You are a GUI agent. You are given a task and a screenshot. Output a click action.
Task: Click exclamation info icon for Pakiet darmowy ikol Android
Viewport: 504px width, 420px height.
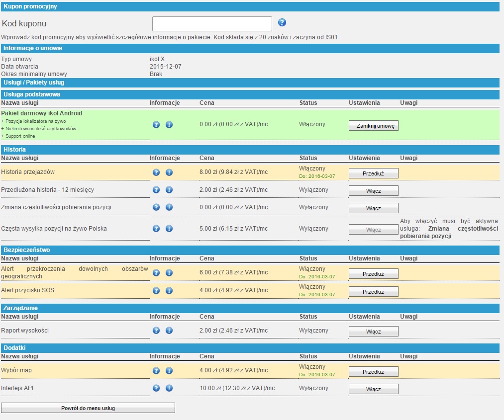(x=169, y=125)
